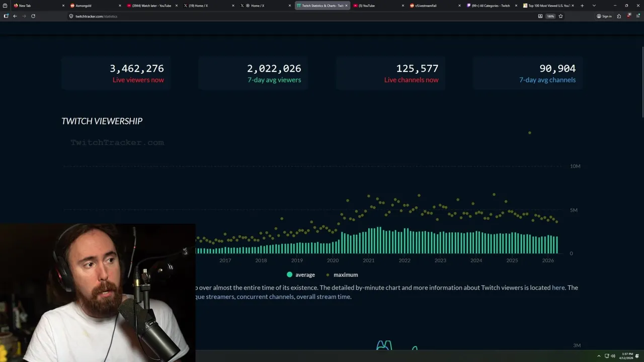Close the New Tab tab
This screenshot has height=362, width=644.
click(63, 6)
